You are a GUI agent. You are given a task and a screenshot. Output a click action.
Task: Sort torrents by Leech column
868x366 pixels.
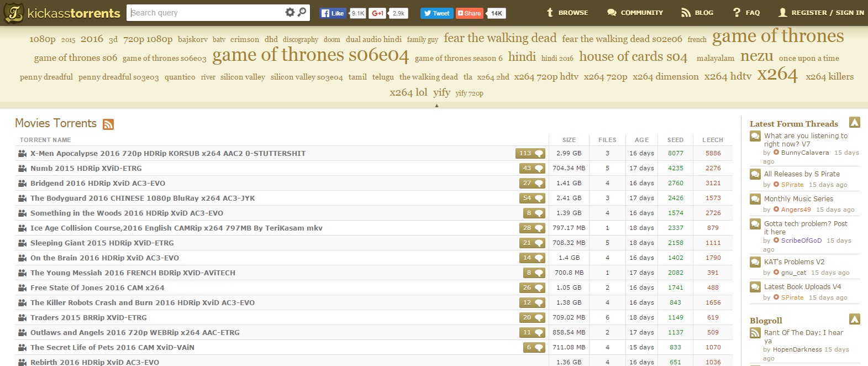[713, 140]
